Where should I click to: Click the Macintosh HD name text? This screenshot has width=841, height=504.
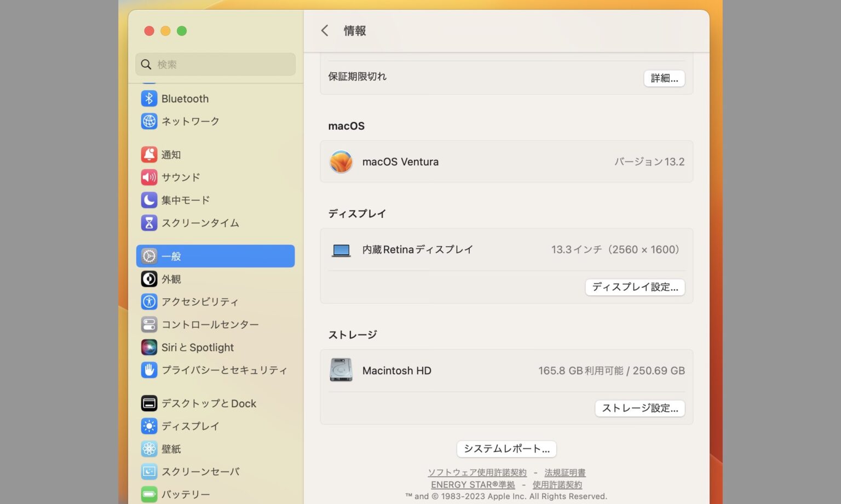click(x=397, y=370)
